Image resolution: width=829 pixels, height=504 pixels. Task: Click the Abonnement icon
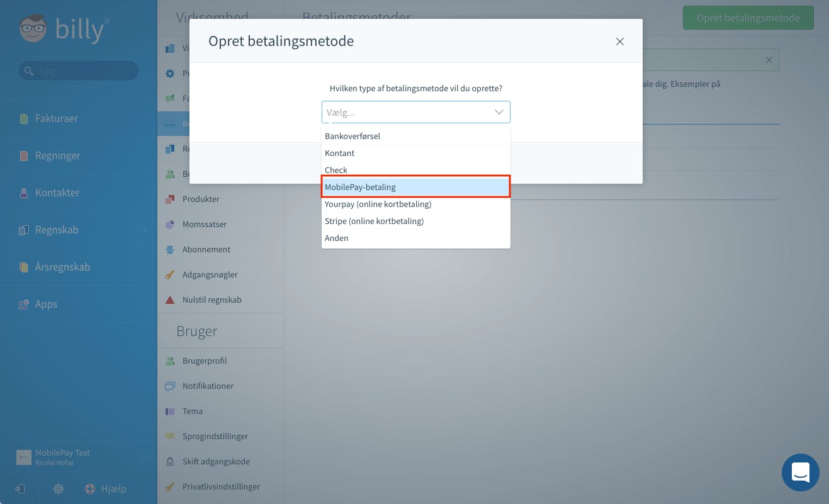point(170,250)
